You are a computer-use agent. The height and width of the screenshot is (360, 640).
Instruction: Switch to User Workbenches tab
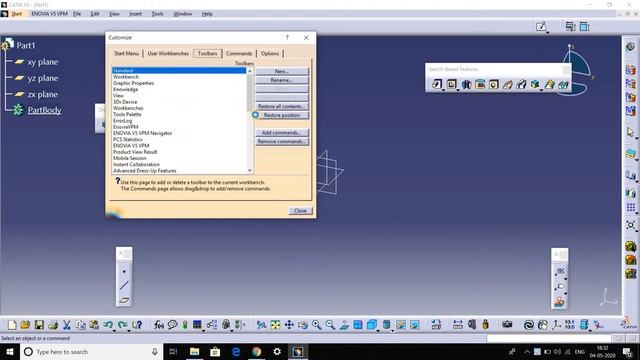click(x=168, y=53)
